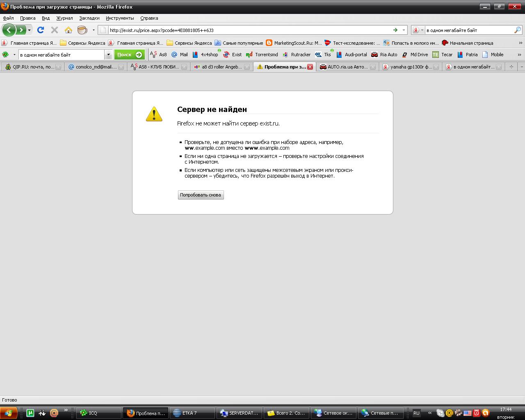The height and width of the screenshot is (420, 525).
Task: Open the Rutracker bookmark icon
Action: pyautogui.click(x=285, y=55)
